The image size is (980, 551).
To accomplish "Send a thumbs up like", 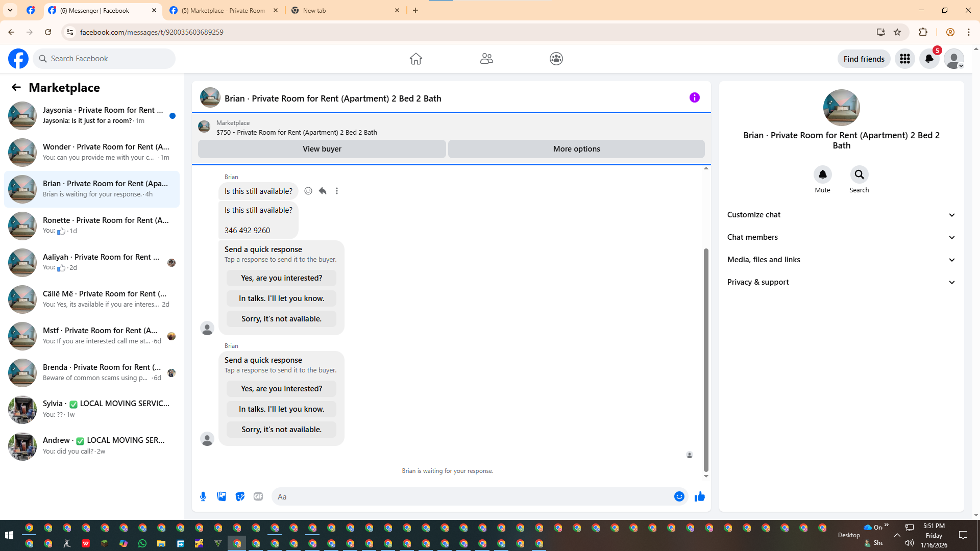I will 699,496.
